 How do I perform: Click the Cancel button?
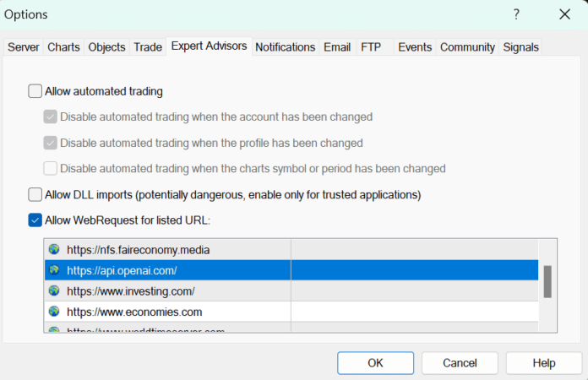[460, 363]
